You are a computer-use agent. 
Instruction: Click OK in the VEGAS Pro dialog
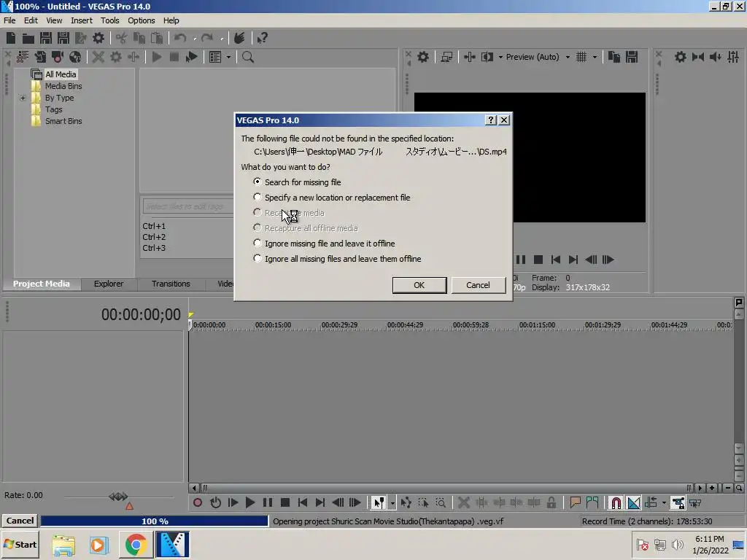click(x=419, y=285)
